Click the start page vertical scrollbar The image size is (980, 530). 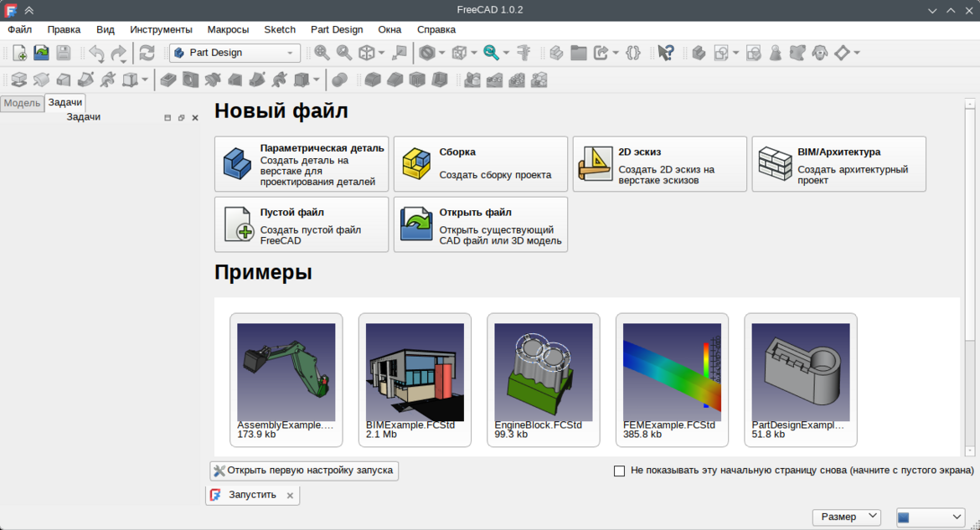coord(969,277)
